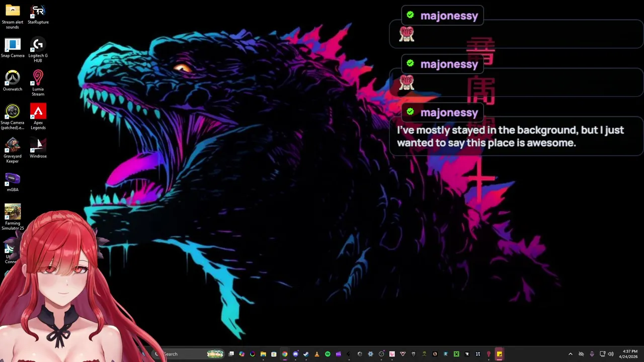Show hidden system tray icons

571,354
